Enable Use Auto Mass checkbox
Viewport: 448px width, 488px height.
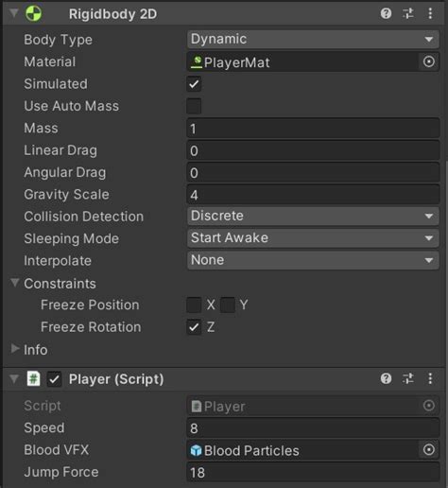coord(194,106)
